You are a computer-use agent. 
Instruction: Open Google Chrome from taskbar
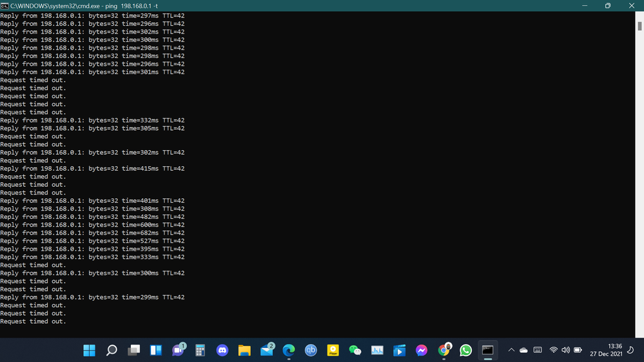pos(444,350)
